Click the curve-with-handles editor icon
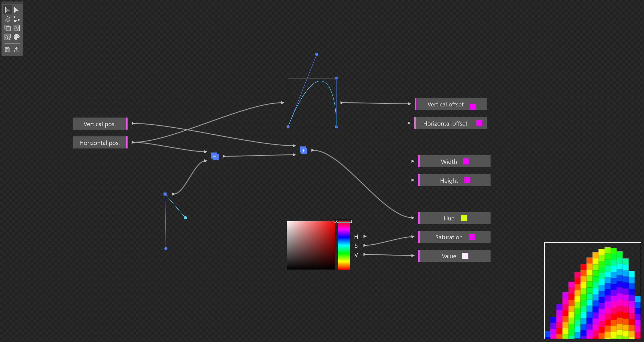 8,37
